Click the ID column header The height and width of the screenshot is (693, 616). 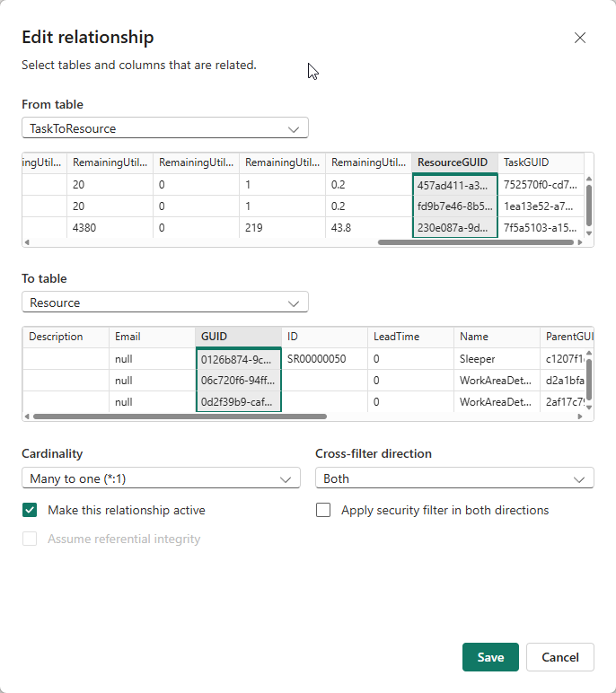click(x=323, y=337)
